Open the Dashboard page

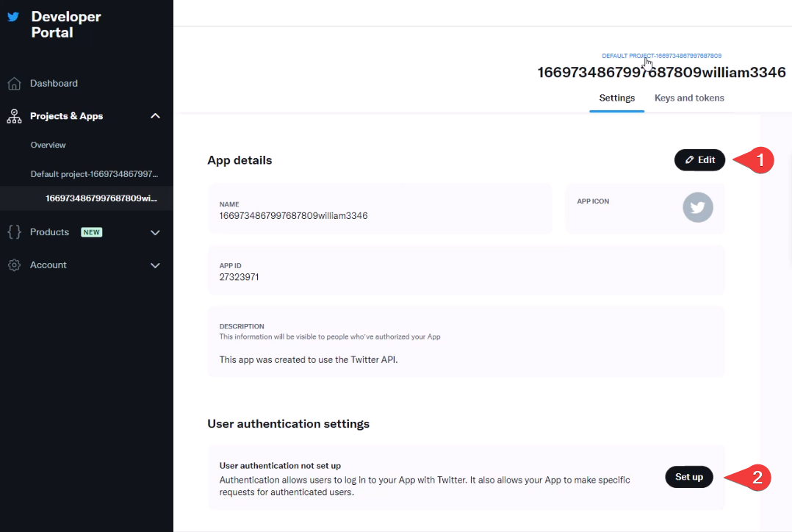[54, 83]
